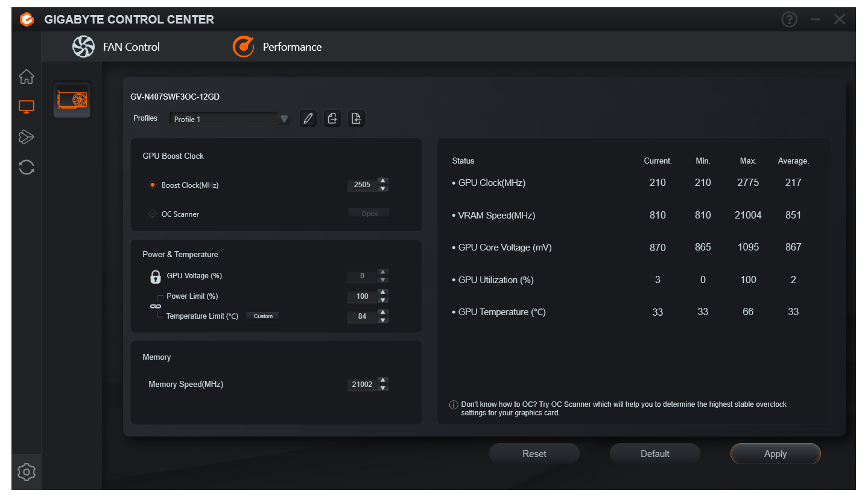Decrease Memory Speed with the down arrow
868x498 pixels.
[382, 388]
